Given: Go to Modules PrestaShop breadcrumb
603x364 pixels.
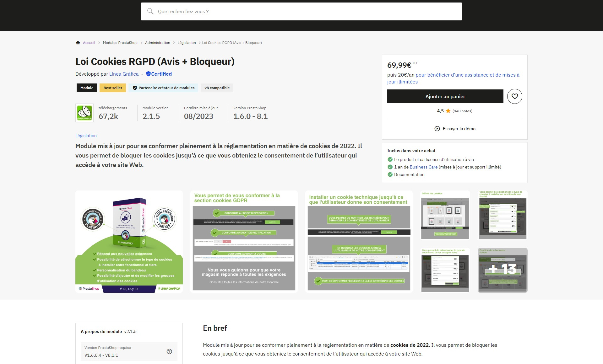Looking at the screenshot, I should (120, 43).
